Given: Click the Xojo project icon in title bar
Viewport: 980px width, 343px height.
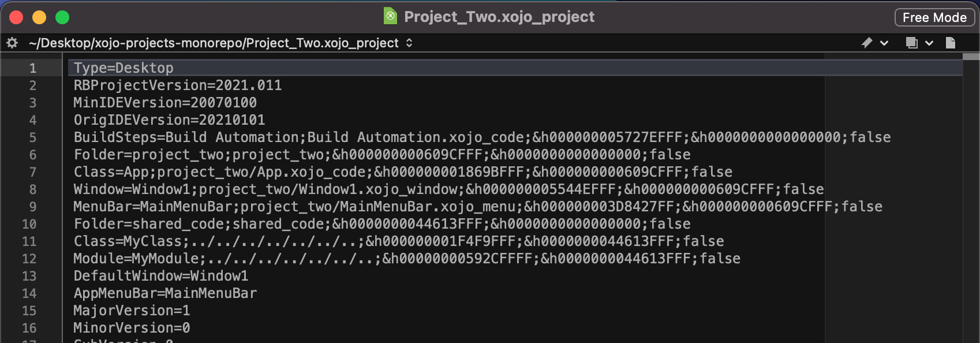Looking at the screenshot, I should tap(391, 16).
